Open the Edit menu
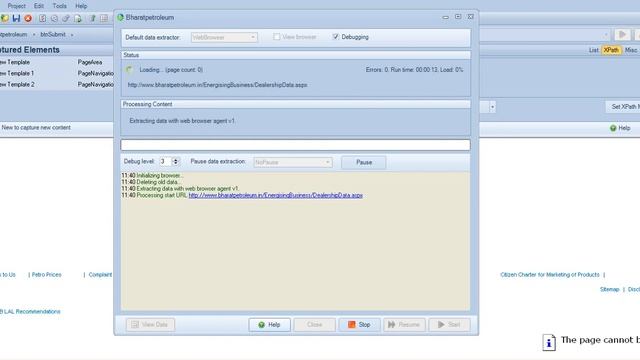 (x=39, y=6)
